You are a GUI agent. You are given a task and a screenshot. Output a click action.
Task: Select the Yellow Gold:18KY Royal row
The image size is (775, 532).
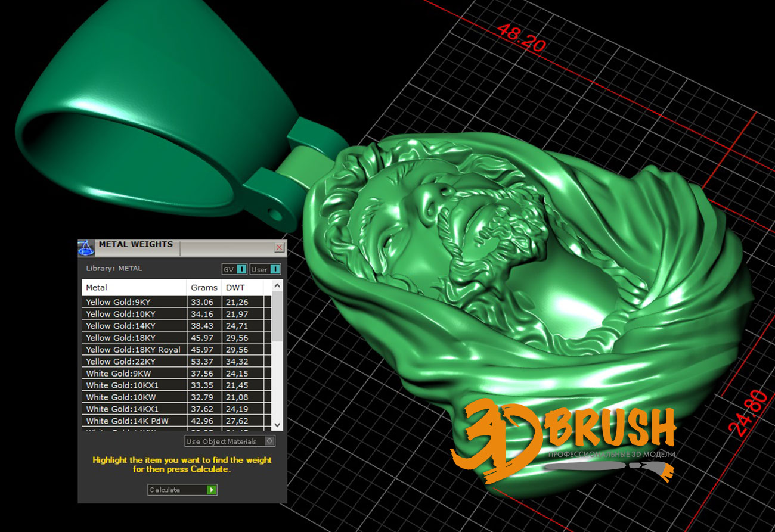176,350
